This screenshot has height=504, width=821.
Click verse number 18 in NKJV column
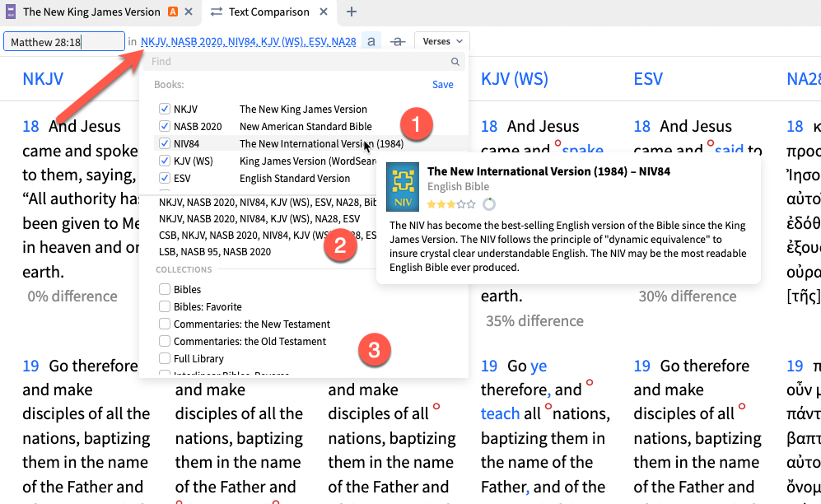point(30,126)
